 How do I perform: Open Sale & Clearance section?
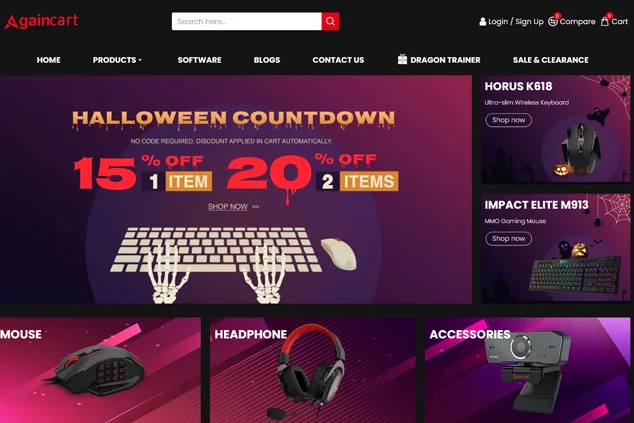click(x=550, y=60)
